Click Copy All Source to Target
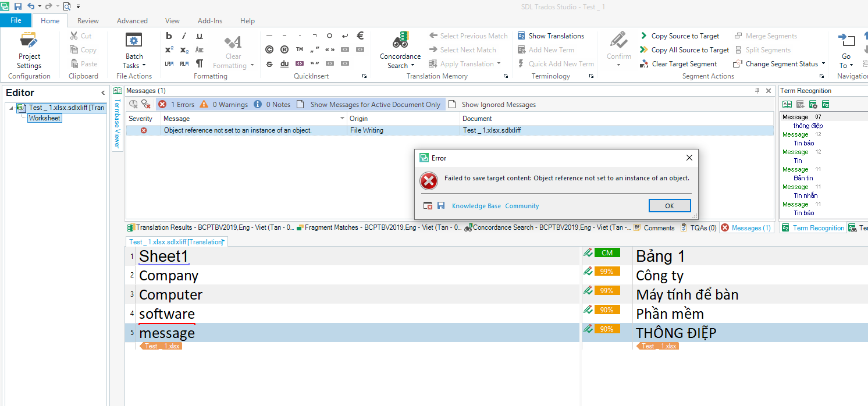Screen dimensions: 868x406 point(684,50)
